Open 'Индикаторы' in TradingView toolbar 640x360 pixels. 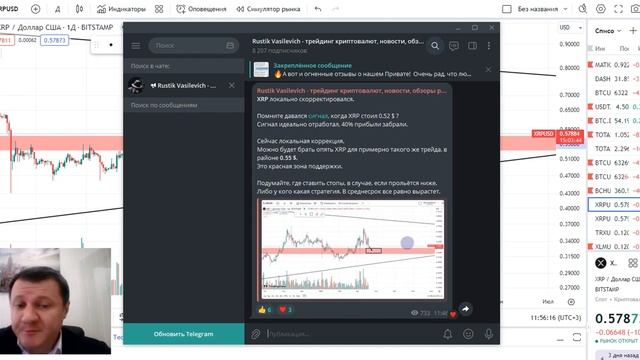pyautogui.click(x=121, y=9)
